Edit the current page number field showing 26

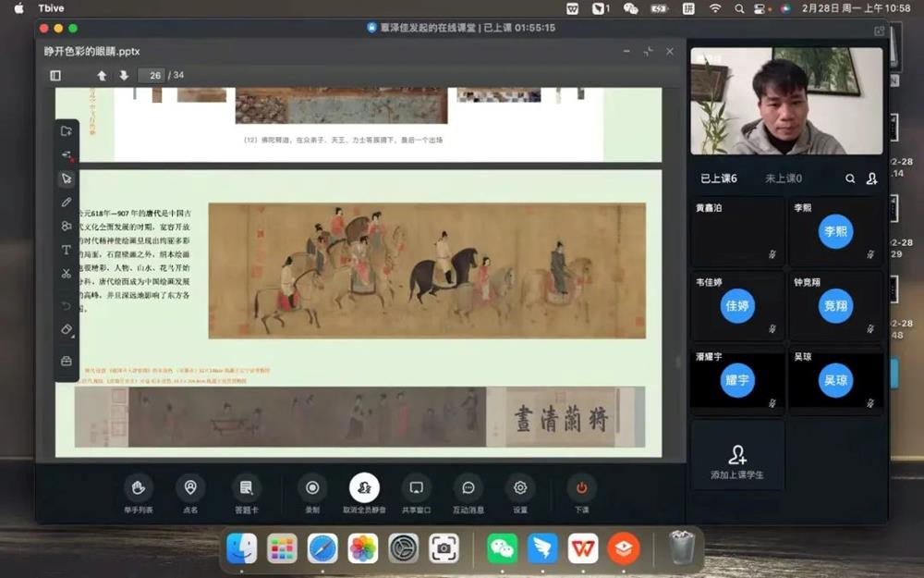point(152,76)
